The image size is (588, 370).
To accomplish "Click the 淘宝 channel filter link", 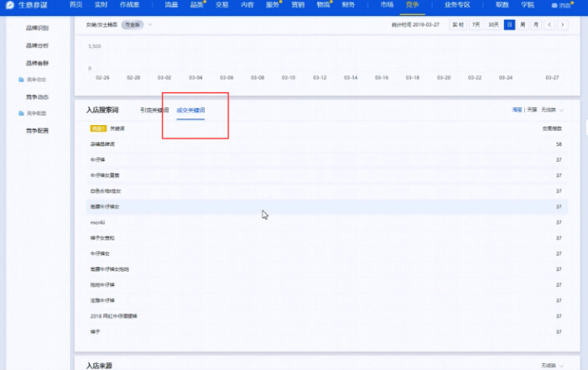I will (x=517, y=110).
